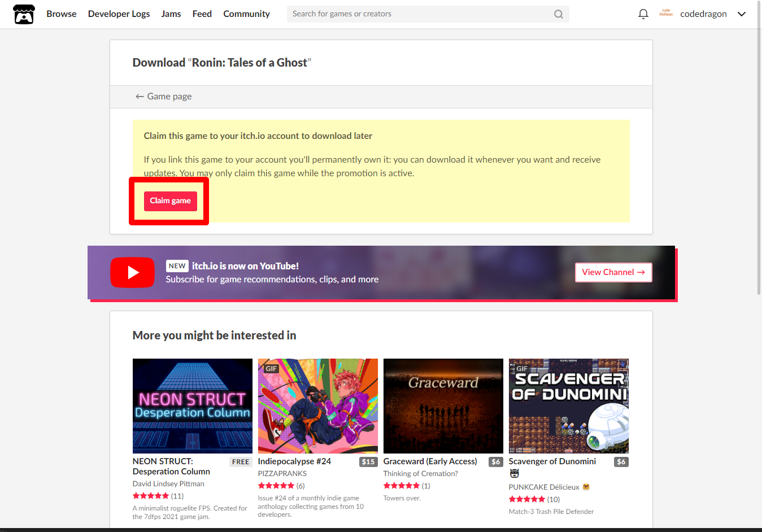The image size is (762, 532).
Task: Focus the search games or creators field
Action: click(x=428, y=14)
